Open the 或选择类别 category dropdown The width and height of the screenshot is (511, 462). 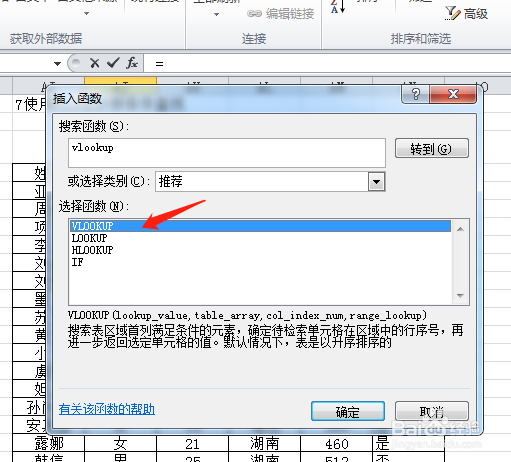(376, 182)
